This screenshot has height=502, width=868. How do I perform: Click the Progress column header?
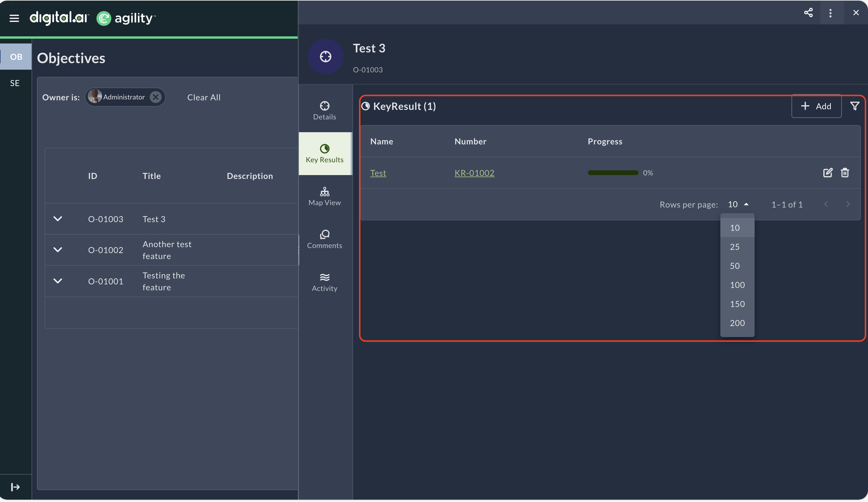605,141
